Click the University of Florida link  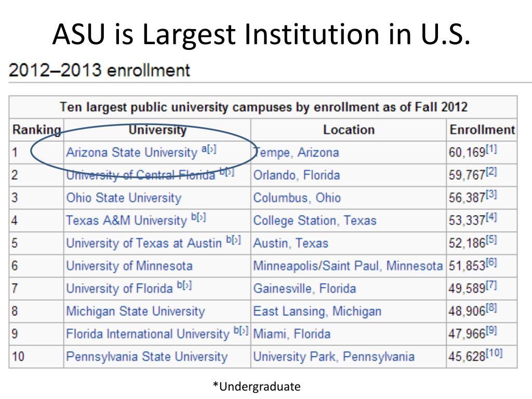point(119,288)
